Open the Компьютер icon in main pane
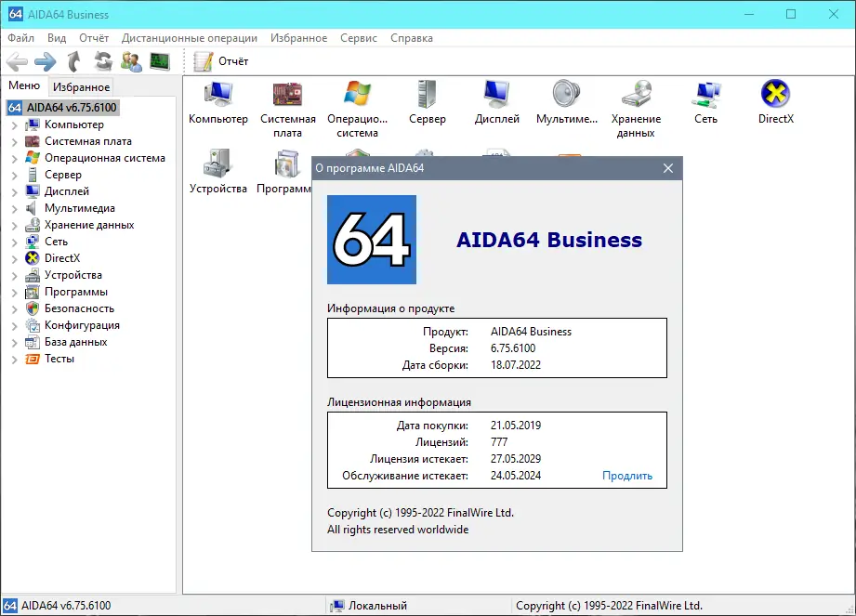 pos(218,102)
